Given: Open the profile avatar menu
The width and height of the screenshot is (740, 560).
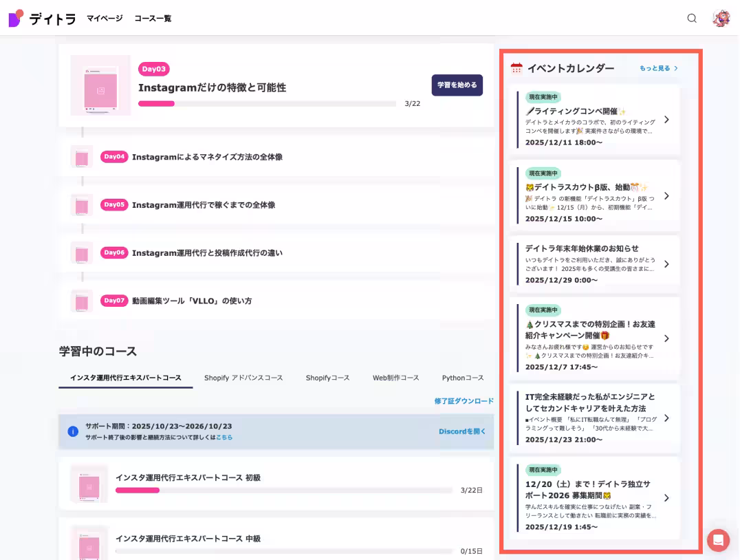Looking at the screenshot, I should pos(721,18).
